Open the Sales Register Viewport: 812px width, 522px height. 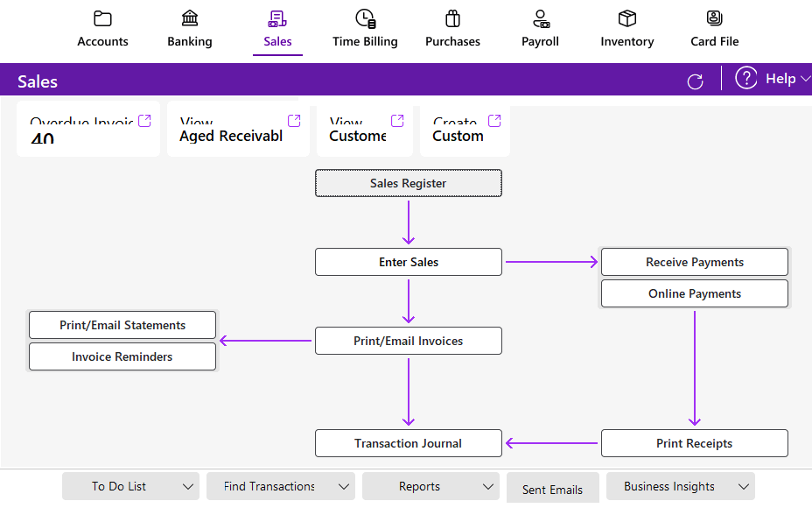pyautogui.click(x=409, y=183)
